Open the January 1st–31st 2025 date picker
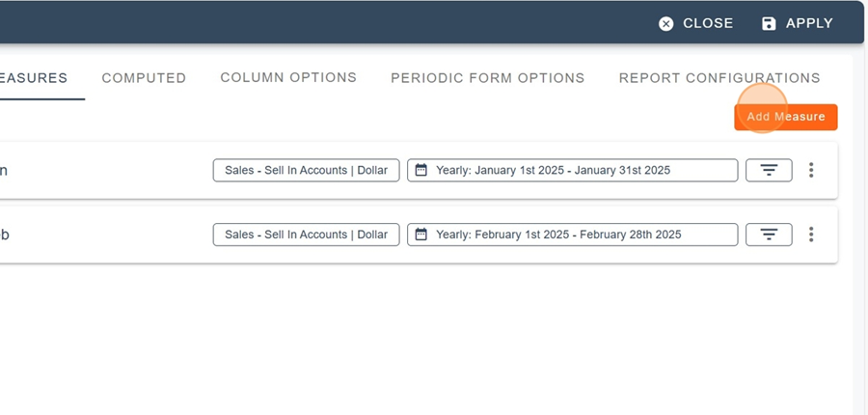 (572, 170)
